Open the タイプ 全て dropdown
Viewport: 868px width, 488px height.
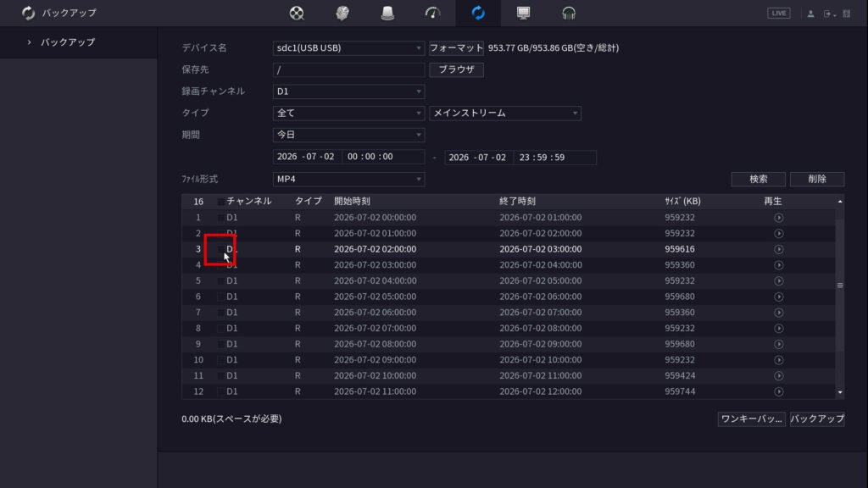click(x=348, y=113)
